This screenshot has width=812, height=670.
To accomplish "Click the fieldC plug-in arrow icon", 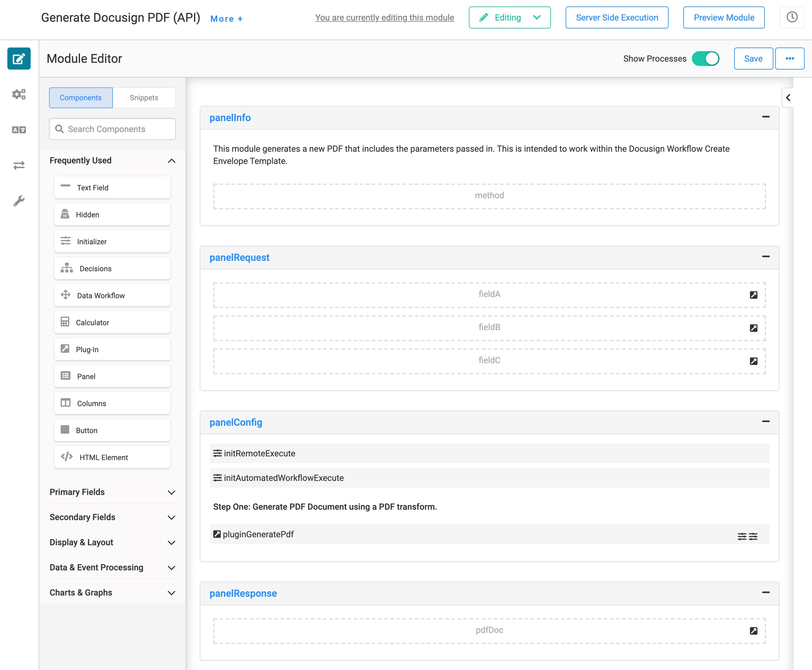I will click(x=753, y=361).
